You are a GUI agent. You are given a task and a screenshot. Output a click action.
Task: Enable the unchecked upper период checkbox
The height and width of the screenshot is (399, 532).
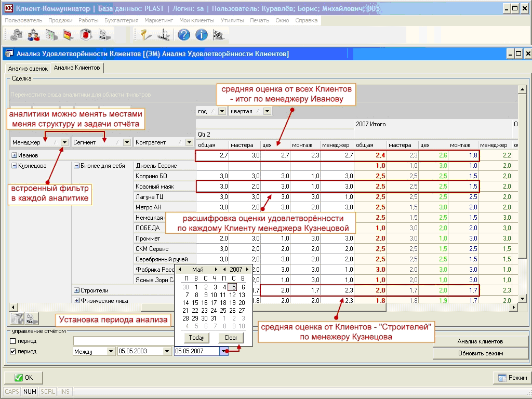13,341
